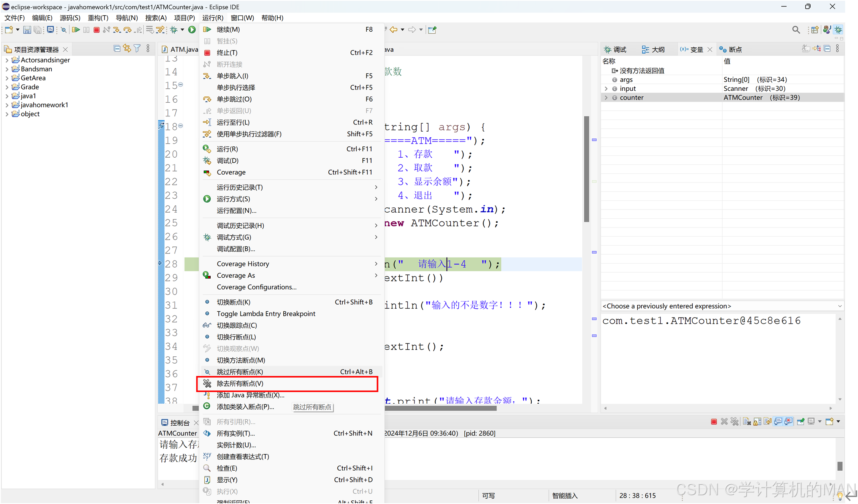Expand the counter variable in the Variables view
This screenshot has width=858, height=504.
point(606,97)
